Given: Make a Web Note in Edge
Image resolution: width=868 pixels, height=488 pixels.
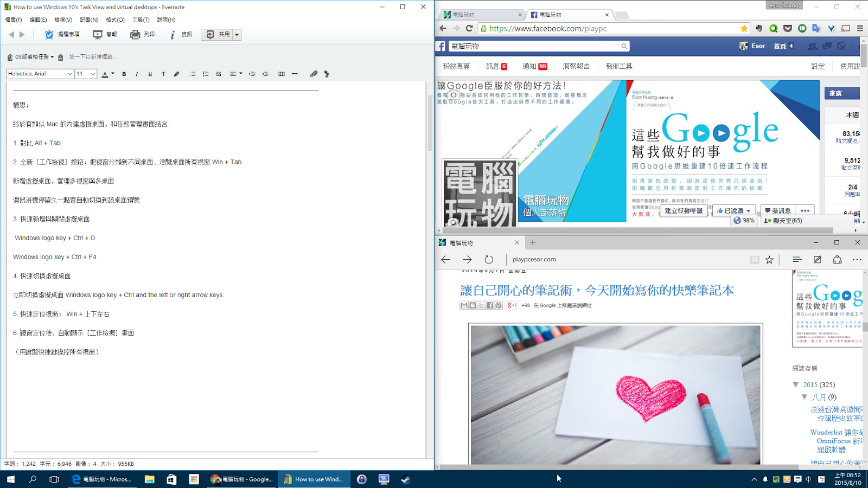Looking at the screenshot, I should tap(818, 260).
